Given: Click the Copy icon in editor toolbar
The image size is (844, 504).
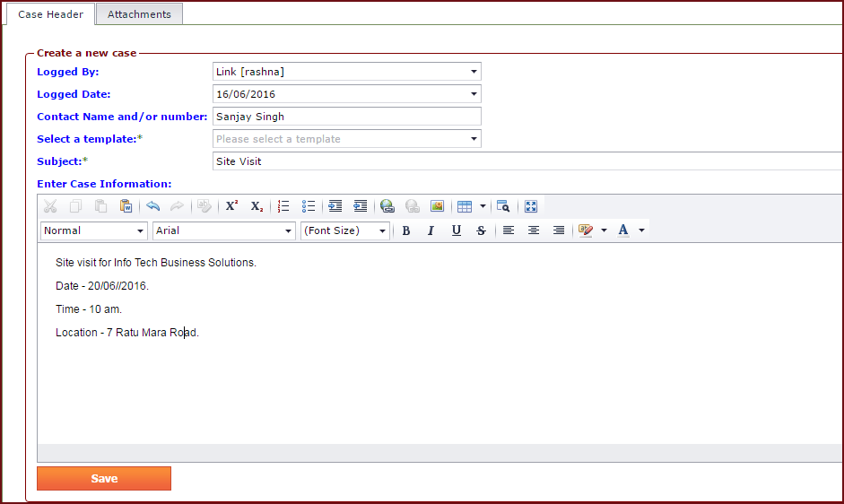Looking at the screenshot, I should coord(76,206).
